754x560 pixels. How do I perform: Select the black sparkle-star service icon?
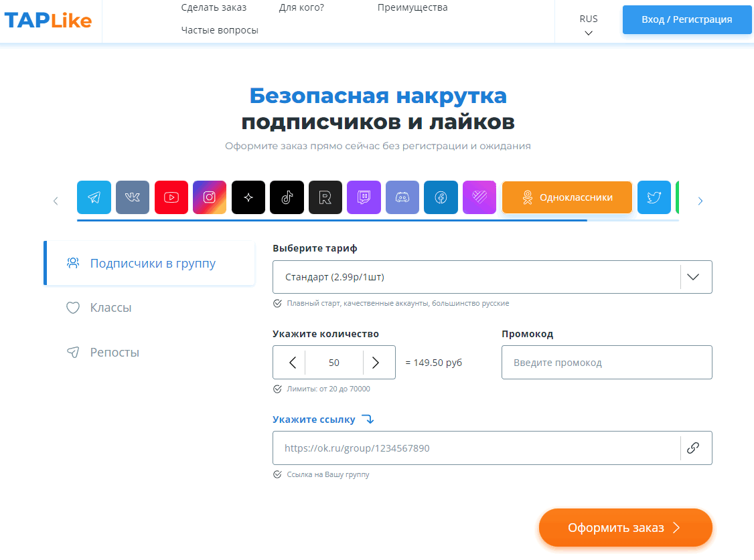pos(248,197)
